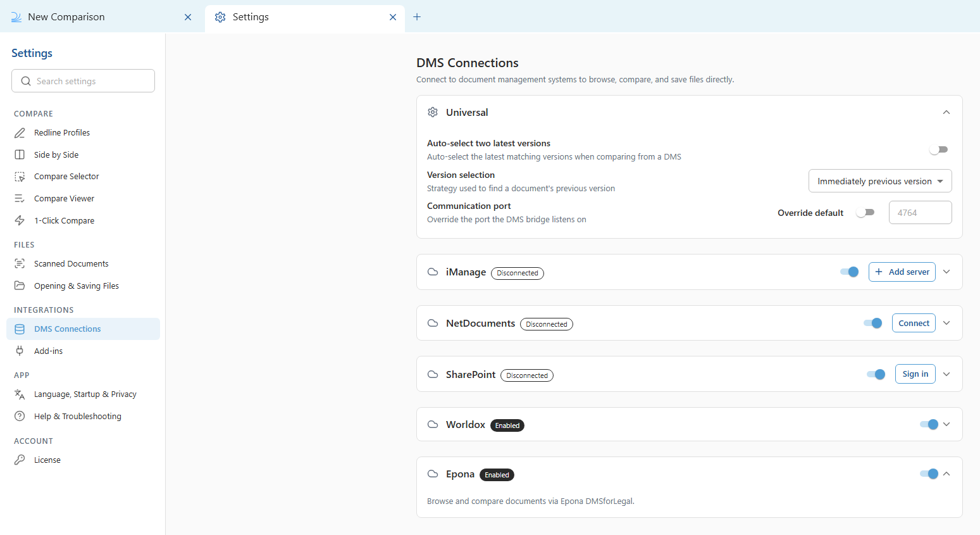Click the Communication port number field
Image resolution: width=980 pixels, height=535 pixels.
point(921,213)
